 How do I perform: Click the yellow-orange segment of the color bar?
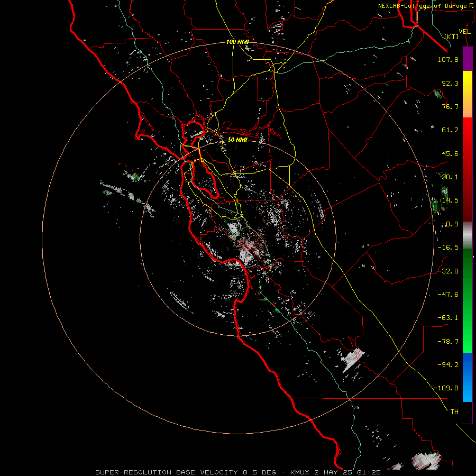point(467,94)
